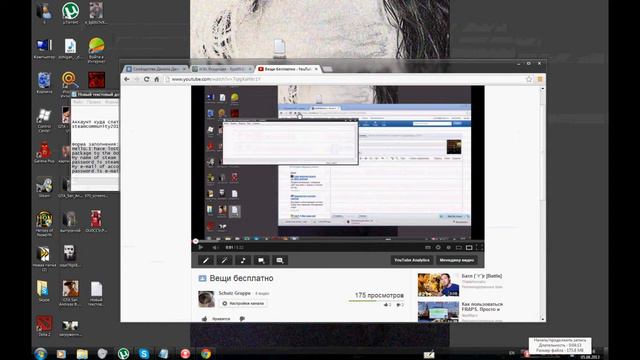Open the Recycle Bin desktop icon
This screenshot has height=360, width=640.
click(x=44, y=82)
